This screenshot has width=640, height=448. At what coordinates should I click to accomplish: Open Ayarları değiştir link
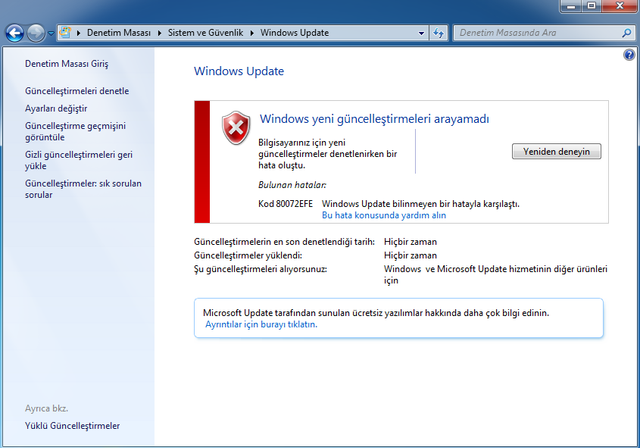point(56,109)
